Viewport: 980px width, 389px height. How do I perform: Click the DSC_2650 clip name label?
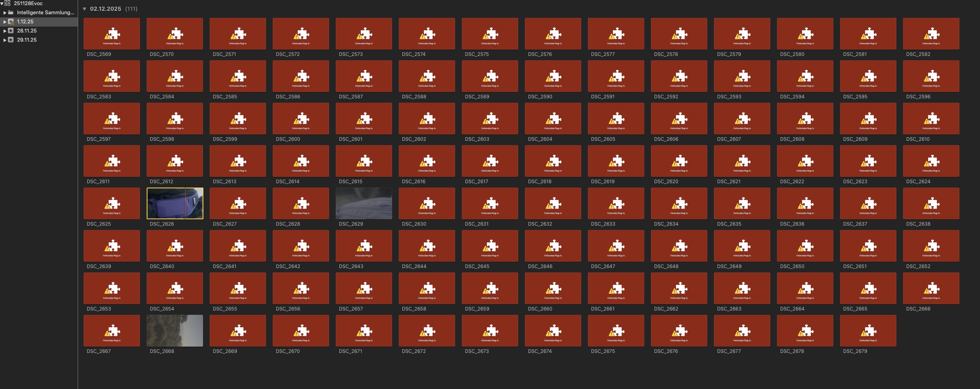792,266
